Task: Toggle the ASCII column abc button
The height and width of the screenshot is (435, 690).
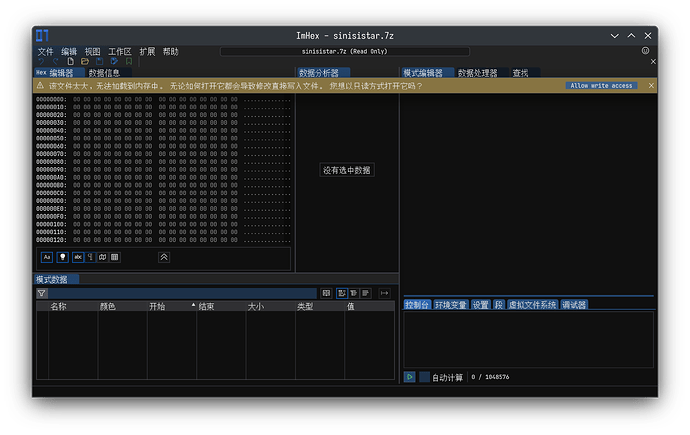Action: pyautogui.click(x=78, y=257)
